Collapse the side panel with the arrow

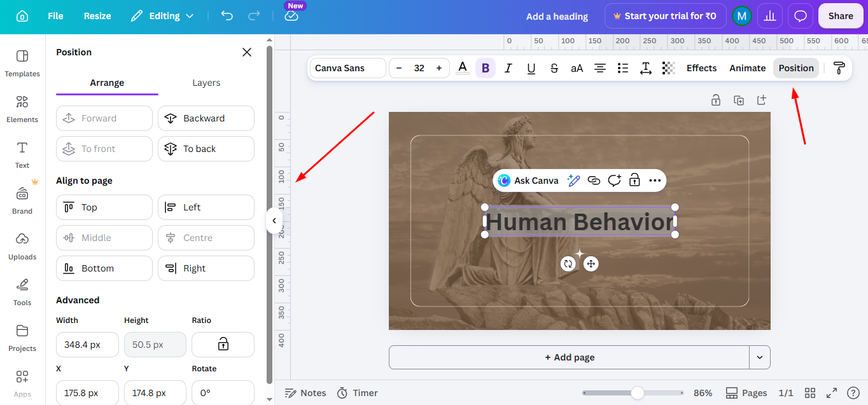point(274,221)
